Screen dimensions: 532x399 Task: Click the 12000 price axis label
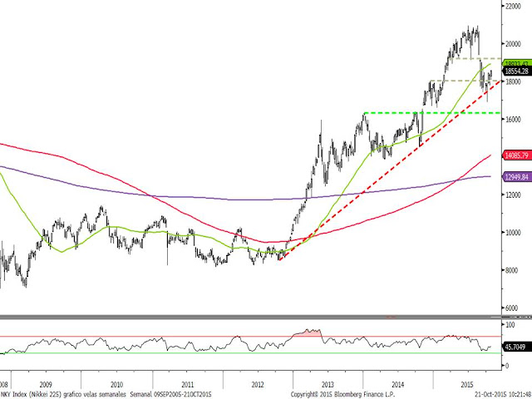coord(513,195)
